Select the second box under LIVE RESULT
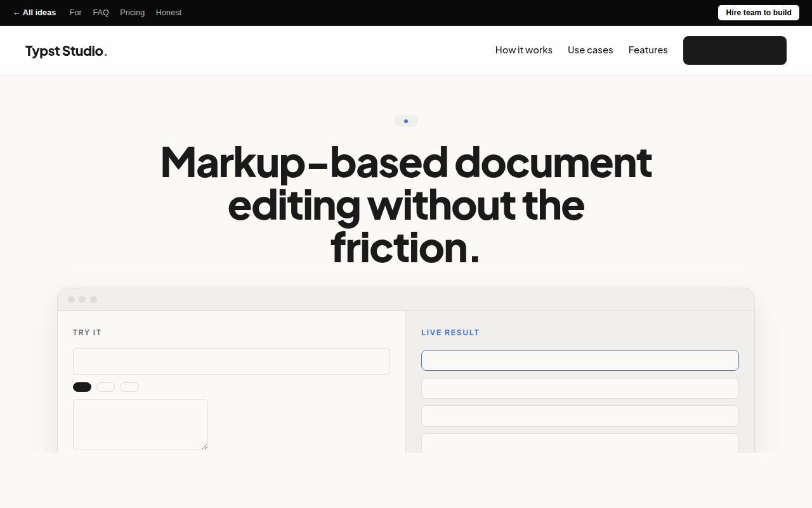 click(580, 388)
